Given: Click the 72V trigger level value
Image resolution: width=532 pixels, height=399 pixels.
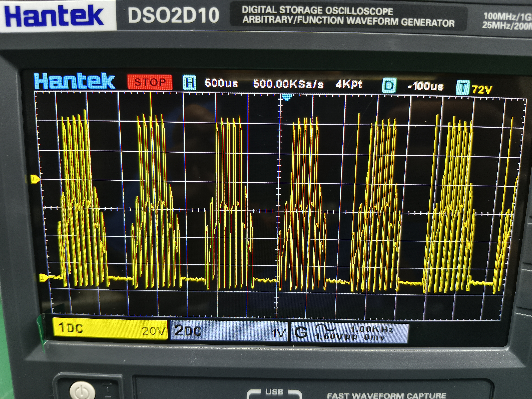Looking at the screenshot, I should (x=482, y=90).
